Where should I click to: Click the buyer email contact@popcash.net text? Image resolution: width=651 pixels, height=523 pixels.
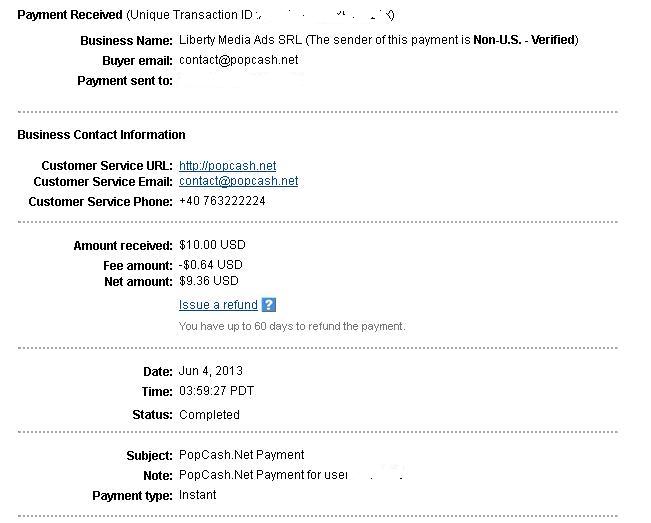click(x=238, y=60)
